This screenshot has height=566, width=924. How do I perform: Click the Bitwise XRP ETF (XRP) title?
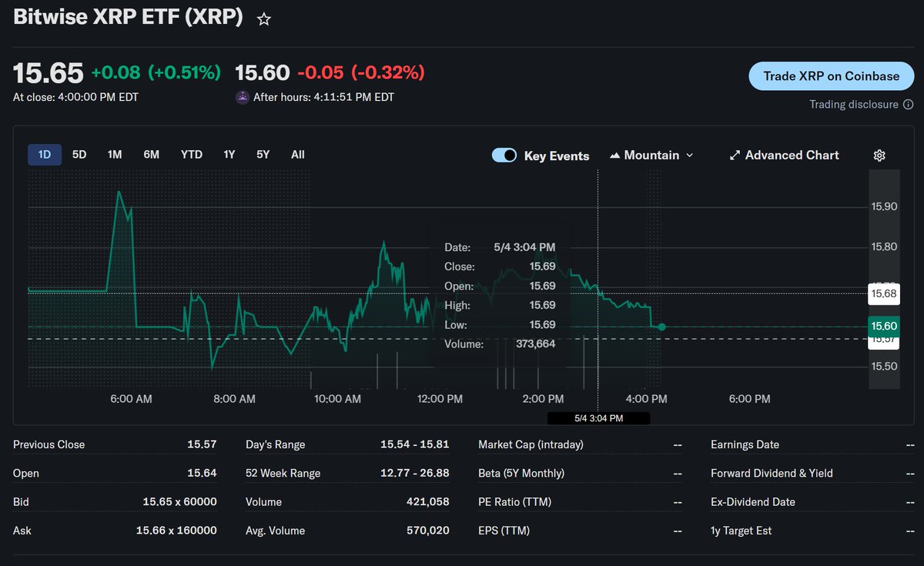(x=128, y=18)
